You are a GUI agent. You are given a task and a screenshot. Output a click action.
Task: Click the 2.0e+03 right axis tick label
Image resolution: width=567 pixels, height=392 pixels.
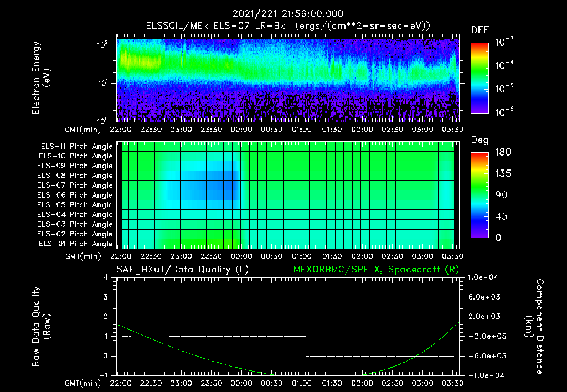click(484, 316)
